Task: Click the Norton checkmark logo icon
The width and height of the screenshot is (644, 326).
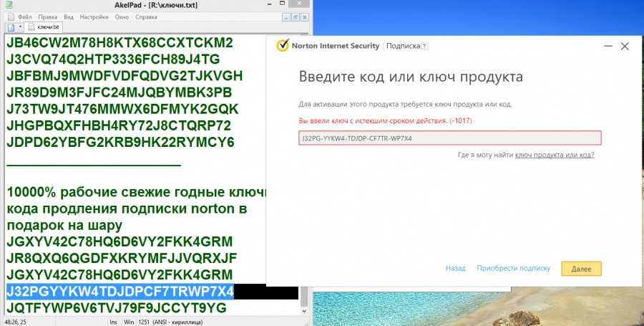Action: coord(283,46)
